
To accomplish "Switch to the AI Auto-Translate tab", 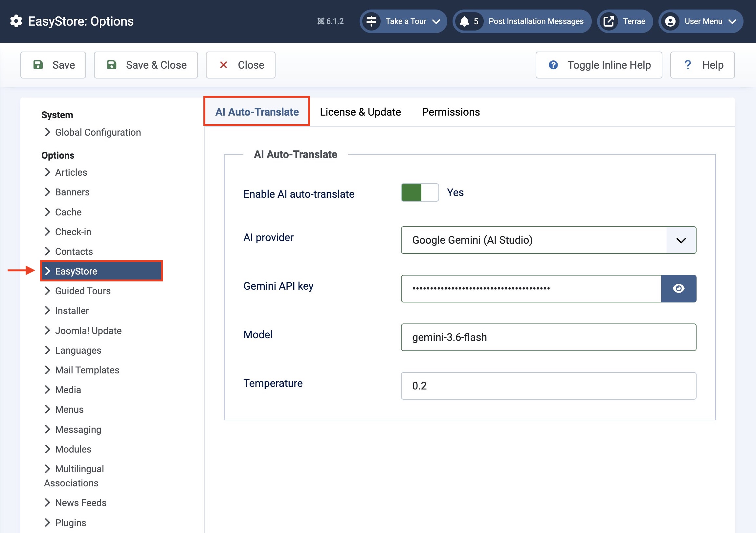I will [x=257, y=112].
